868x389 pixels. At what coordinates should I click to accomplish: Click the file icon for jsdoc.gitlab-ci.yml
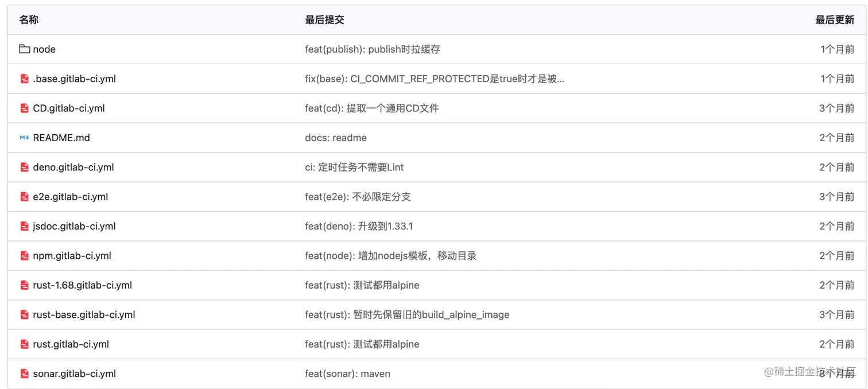(24, 226)
